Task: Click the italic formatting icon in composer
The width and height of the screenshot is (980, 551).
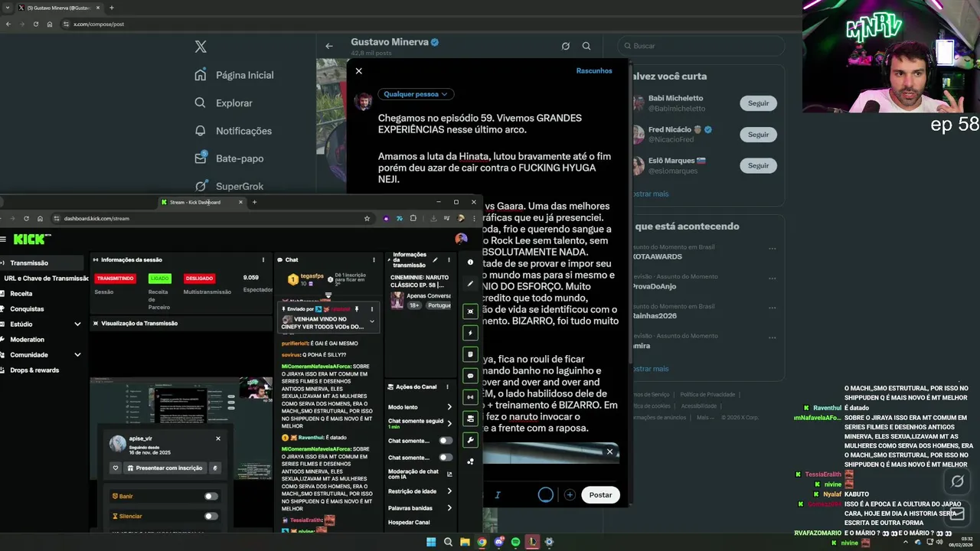Action: click(x=498, y=495)
